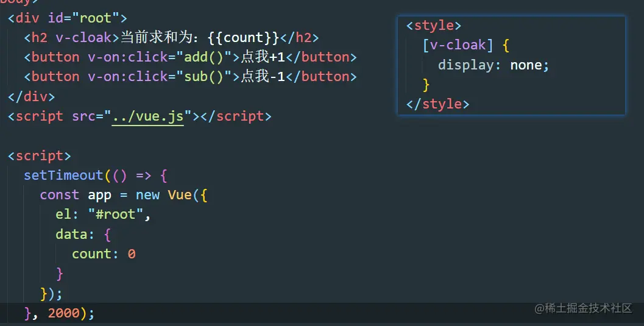
Task: Click the ../vue.js script source link
Action: (148, 116)
